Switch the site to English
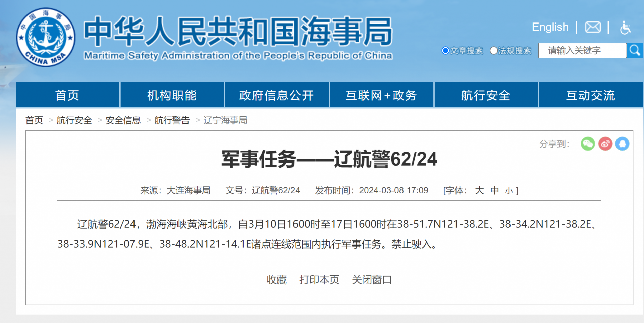Viewport: 644px width, 323px height. [x=550, y=27]
